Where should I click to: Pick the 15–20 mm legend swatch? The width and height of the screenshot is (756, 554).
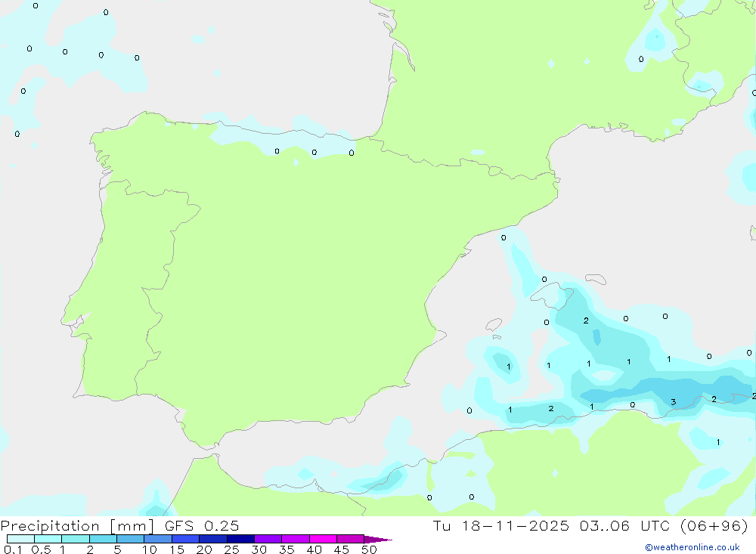point(186,539)
